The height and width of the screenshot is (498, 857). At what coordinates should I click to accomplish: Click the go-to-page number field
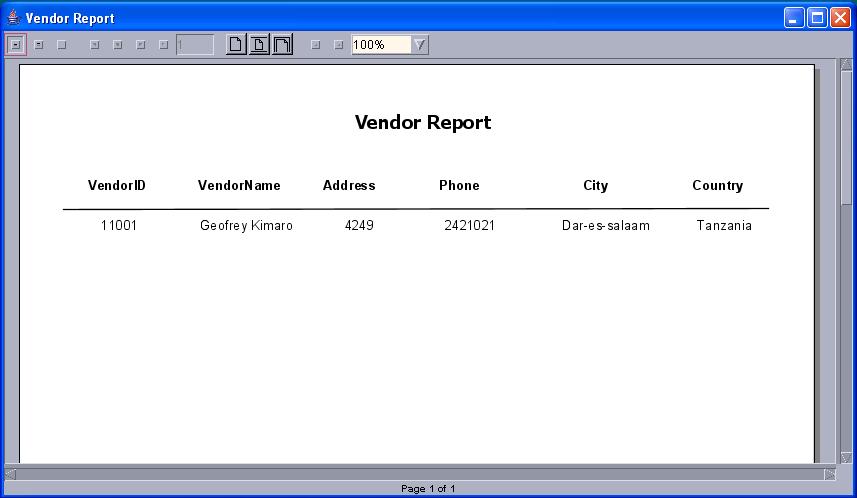195,45
